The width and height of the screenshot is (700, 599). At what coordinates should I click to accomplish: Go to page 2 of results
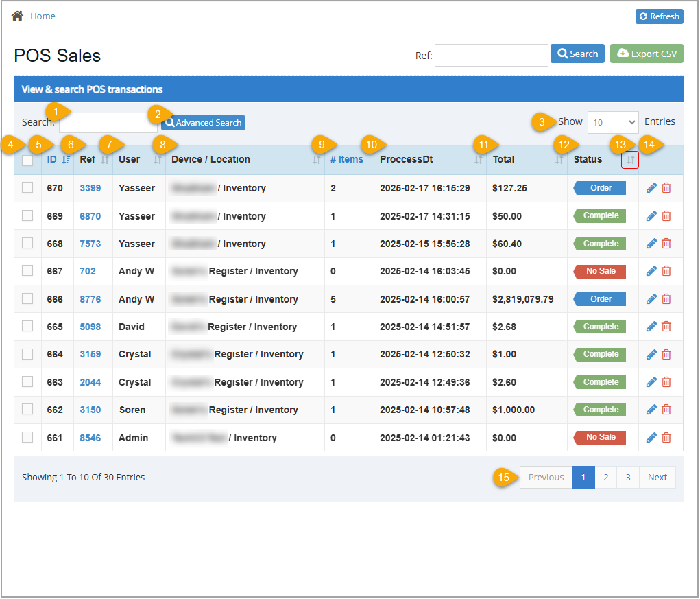[x=605, y=477]
